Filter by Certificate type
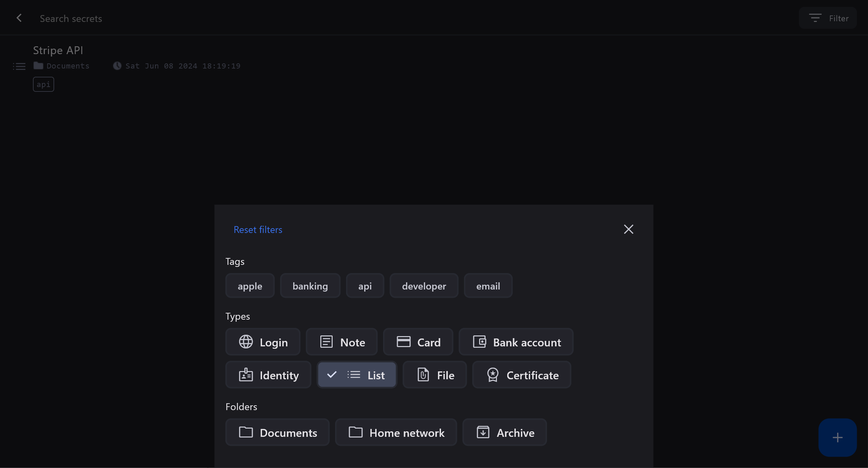This screenshot has height=468, width=868. point(522,375)
